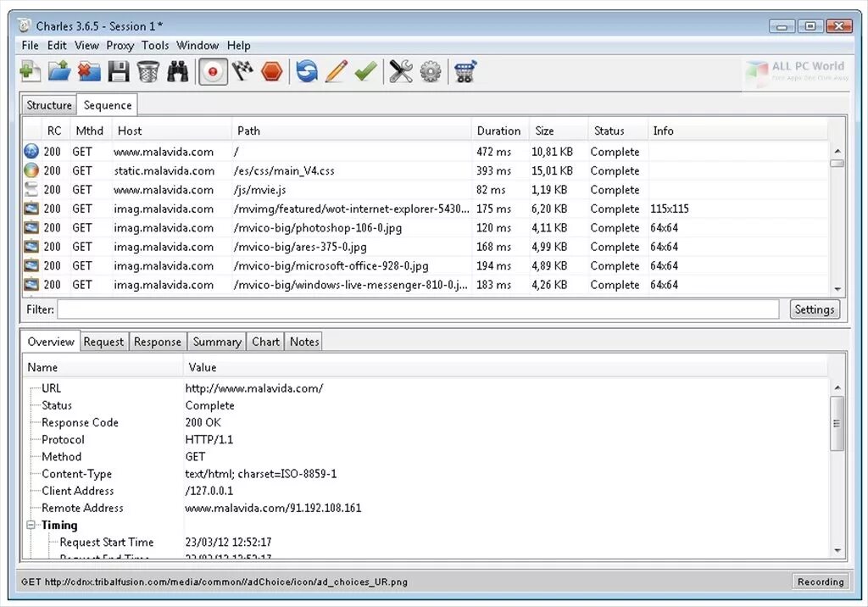Image resolution: width=868 pixels, height=607 pixels.
Task: Open a saved session via folder icon
Action: [59, 72]
